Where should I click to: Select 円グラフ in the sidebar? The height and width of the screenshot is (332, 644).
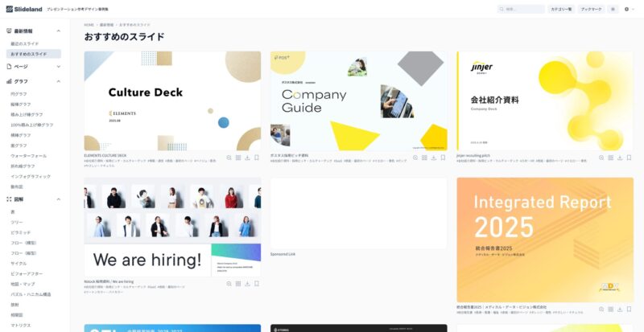tap(19, 94)
